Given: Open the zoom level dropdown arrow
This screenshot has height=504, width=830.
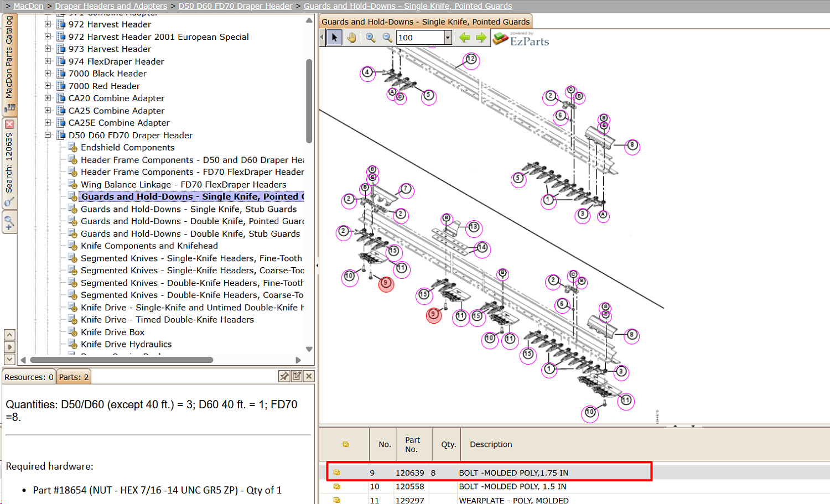Looking at the screenshot, I should coord(448,38).
